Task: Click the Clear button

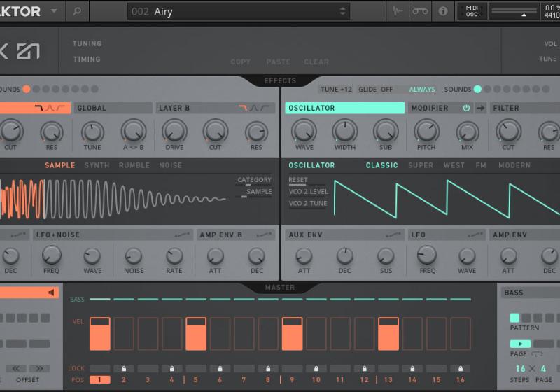Action: (x=316, y=62)
